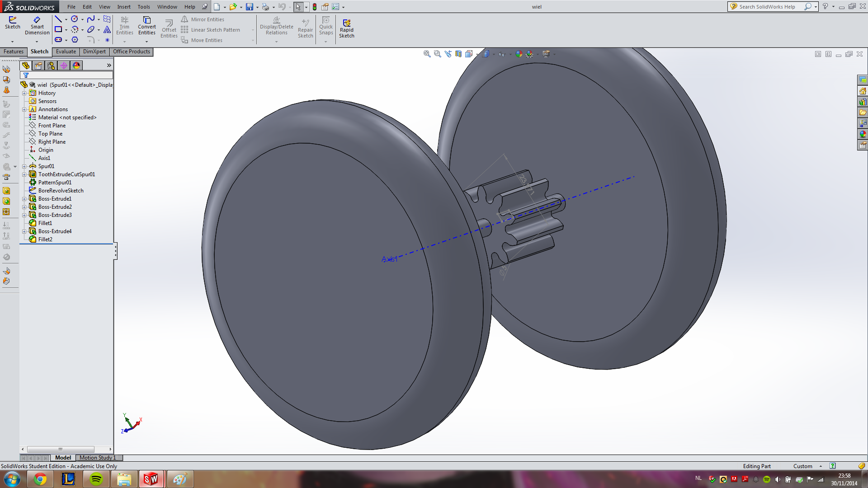Viewport: 868px width, 488px height.
Task: Select Fillet2 in the feature tree
Action: pos(45,239)
